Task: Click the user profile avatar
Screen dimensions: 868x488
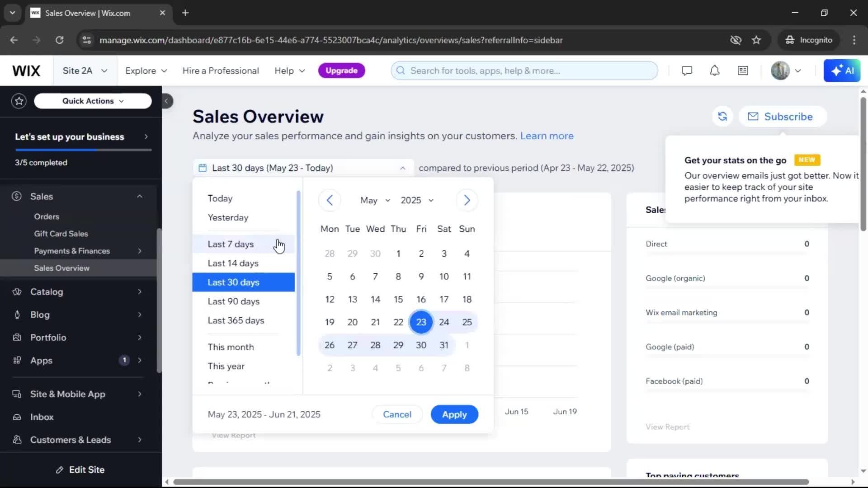Action: (x=780, y=70)
